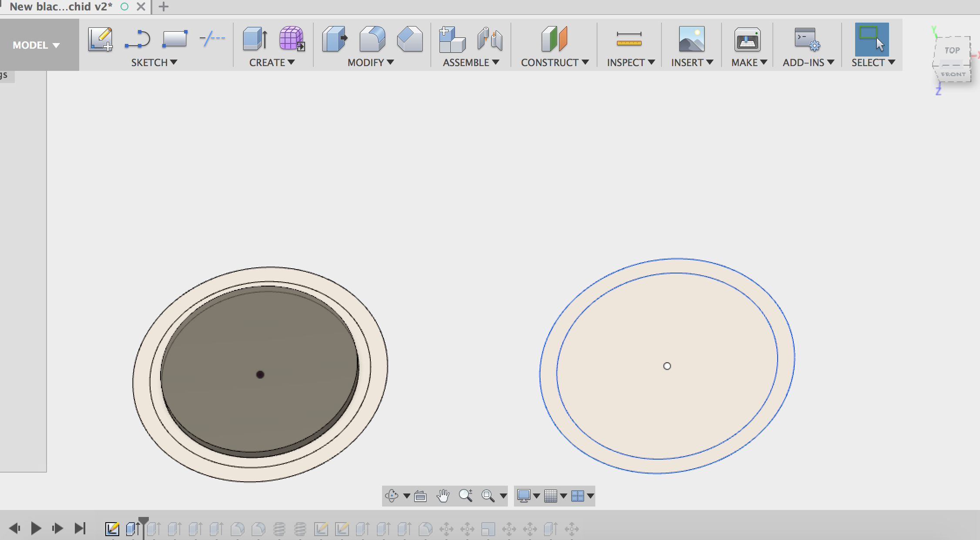The height and width of the screenshot is (540, 980).
Task: Select the active extrude feature in timeline
Action: pos(133,529)
